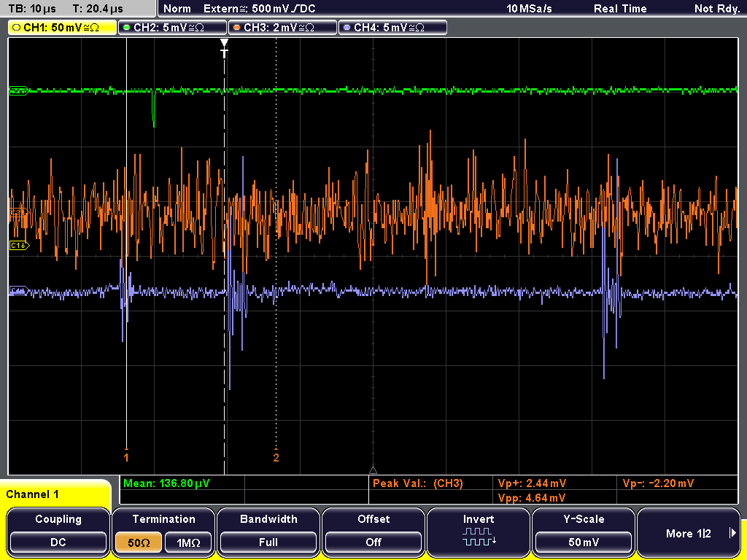Viewport: 747px width, 560px height.
Task: Click the Extern 500 mV trigger source readout
Action: [x=259, y=9]
